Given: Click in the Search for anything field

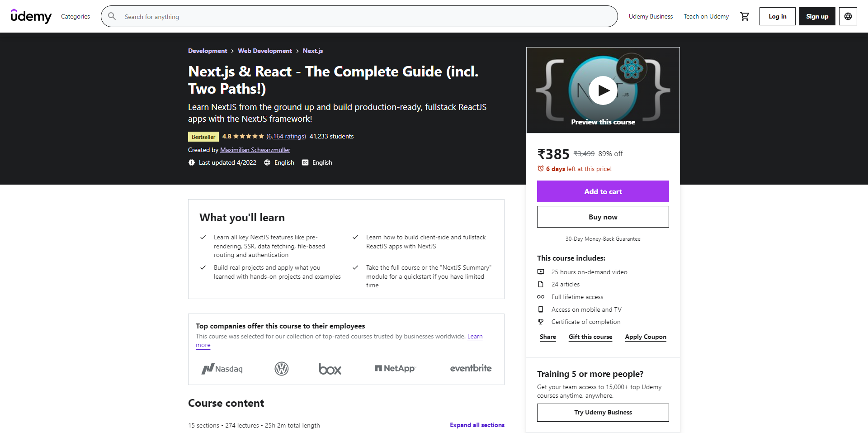Looking at the screenshot, I should [366, 17].
